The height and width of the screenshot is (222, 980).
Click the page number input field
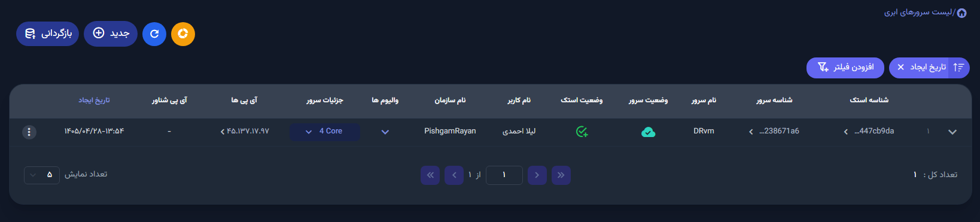tap(504, 175)
